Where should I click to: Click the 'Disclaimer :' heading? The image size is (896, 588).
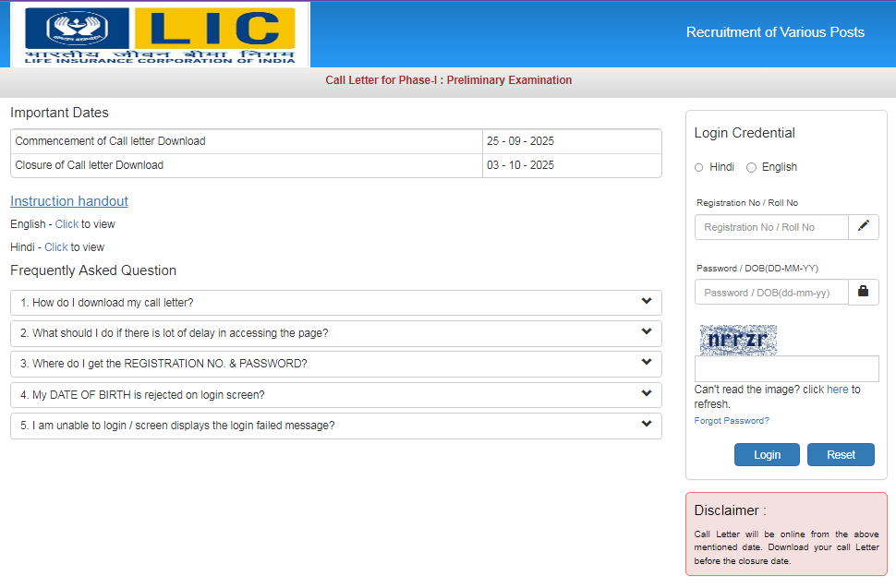tap(731, 510)
